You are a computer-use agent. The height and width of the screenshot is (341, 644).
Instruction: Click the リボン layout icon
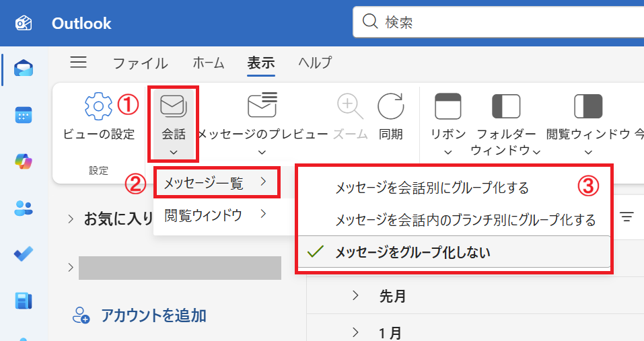(x=448, y=106)
